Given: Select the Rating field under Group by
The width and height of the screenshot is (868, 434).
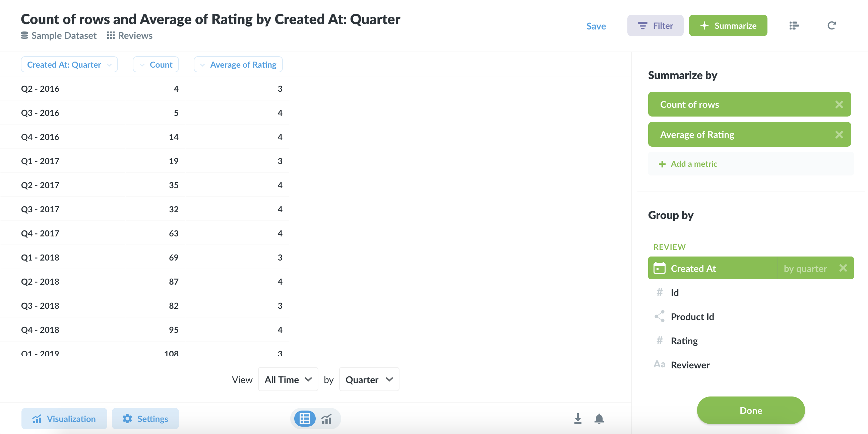Looking at the screenshot, I should click(x=684, y=341).
